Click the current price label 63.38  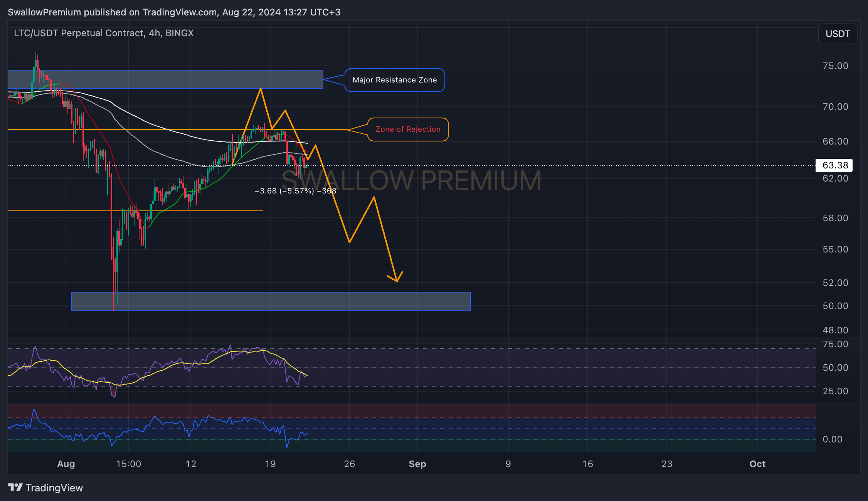click(x=835, y=165)
